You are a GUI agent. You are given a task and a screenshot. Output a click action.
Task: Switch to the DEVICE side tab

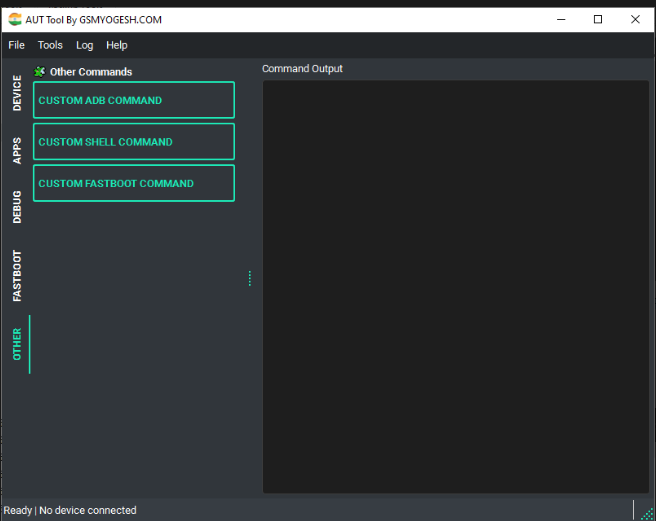[17, 93]
